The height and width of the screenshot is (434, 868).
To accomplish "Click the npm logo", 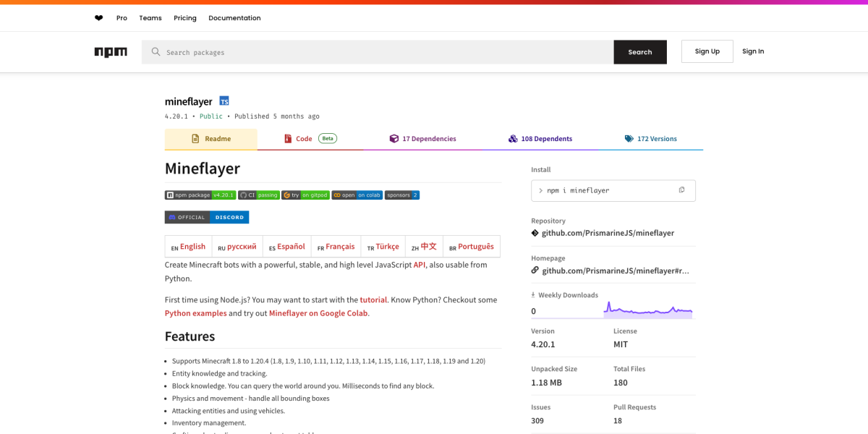I will 111,52.
